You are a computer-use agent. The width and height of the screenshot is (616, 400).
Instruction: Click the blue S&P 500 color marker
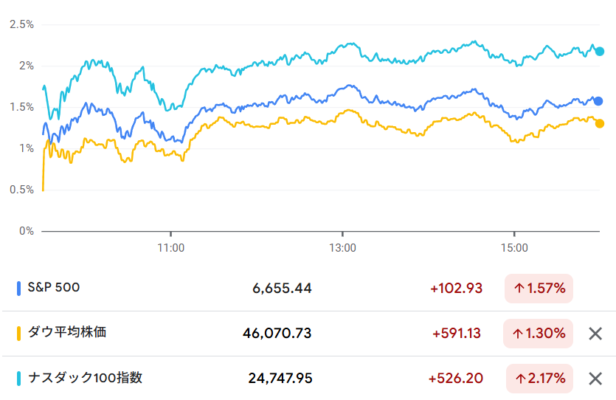coord(20,289)
